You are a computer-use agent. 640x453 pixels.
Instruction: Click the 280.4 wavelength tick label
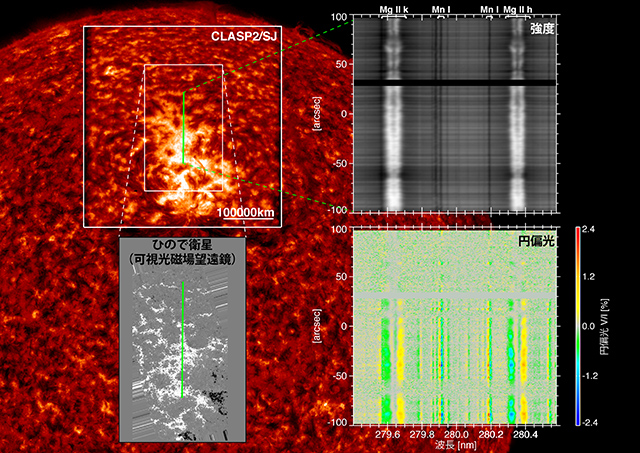point(523,435)
